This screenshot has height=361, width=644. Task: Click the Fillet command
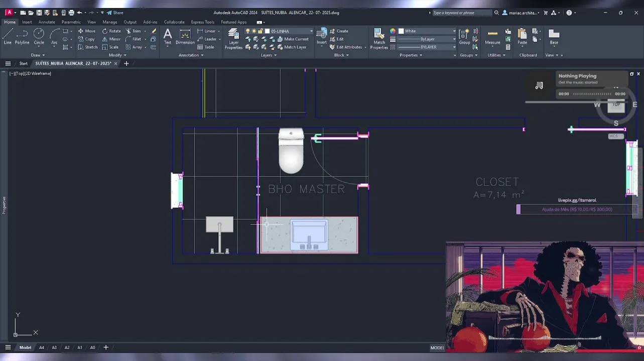pos(134,39)
